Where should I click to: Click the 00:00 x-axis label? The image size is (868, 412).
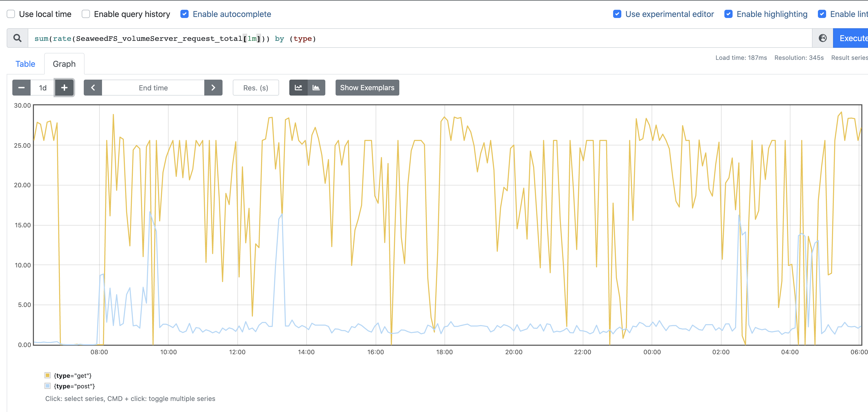pyautogui.click(x=652, y=352)
